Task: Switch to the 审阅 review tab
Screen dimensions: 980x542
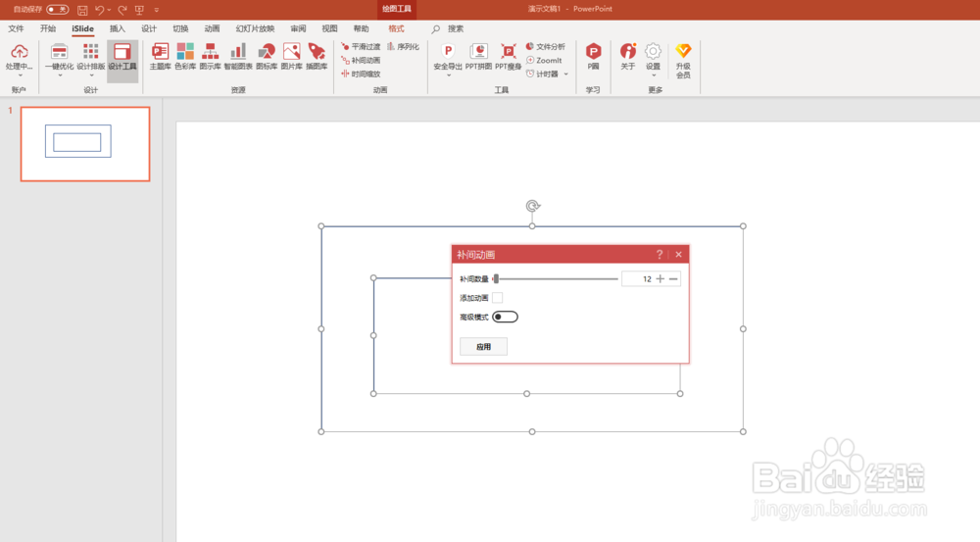Action: click(298, 28)
